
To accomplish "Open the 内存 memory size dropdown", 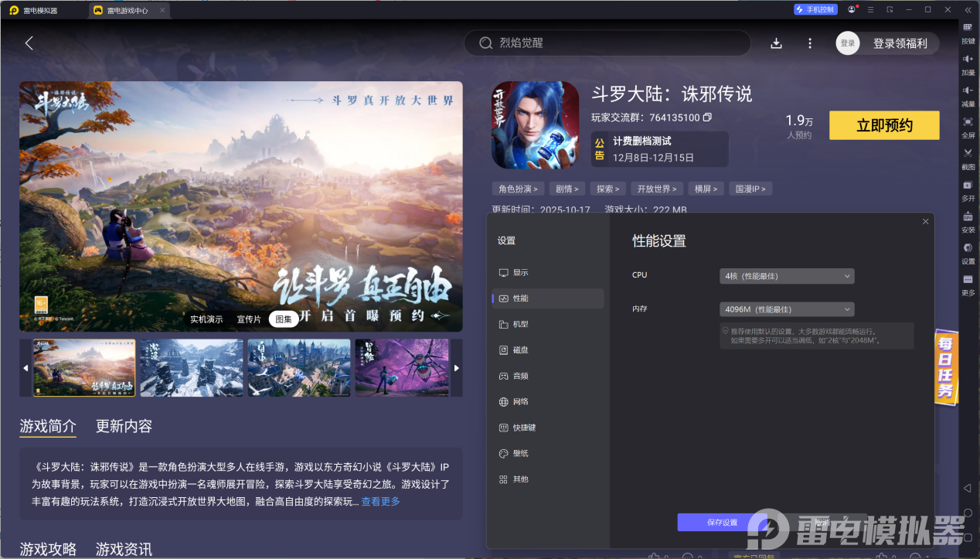I will point(787,308).
